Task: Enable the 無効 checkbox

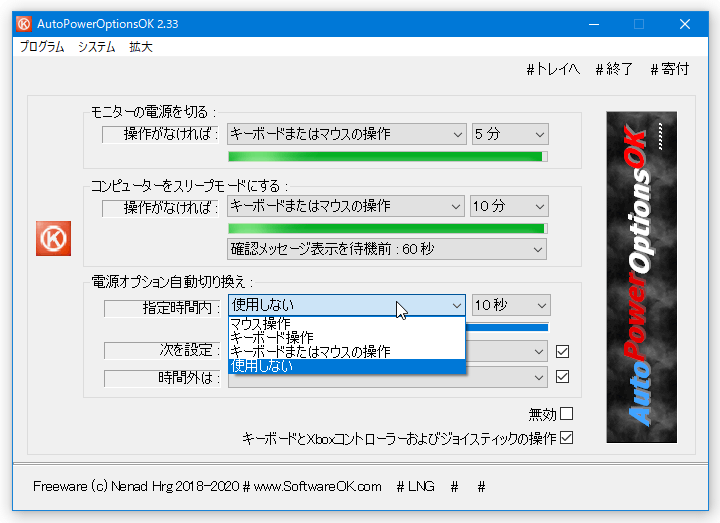Action: (x=567, y=414)
